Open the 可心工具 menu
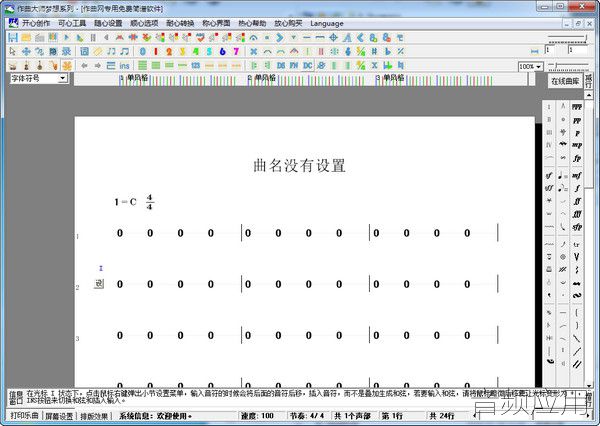600x426 pixels. coord(72,23)
